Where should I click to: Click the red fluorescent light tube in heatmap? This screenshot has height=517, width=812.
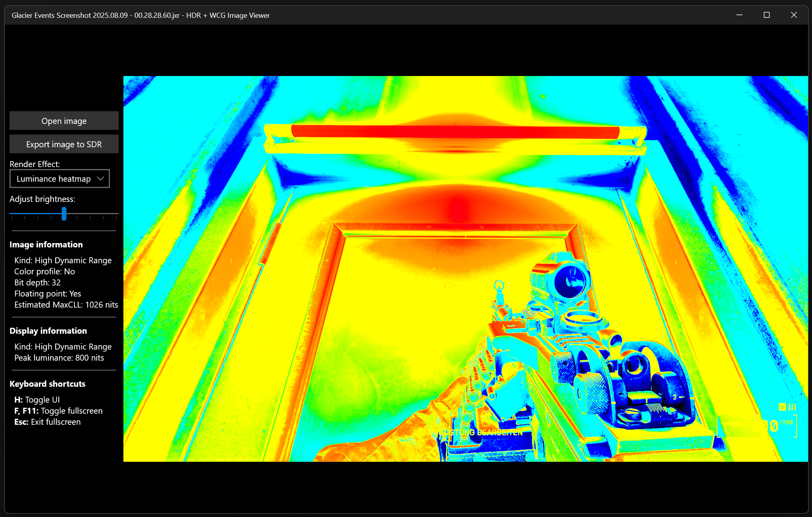pyautogui.click(x=455, y=131)
